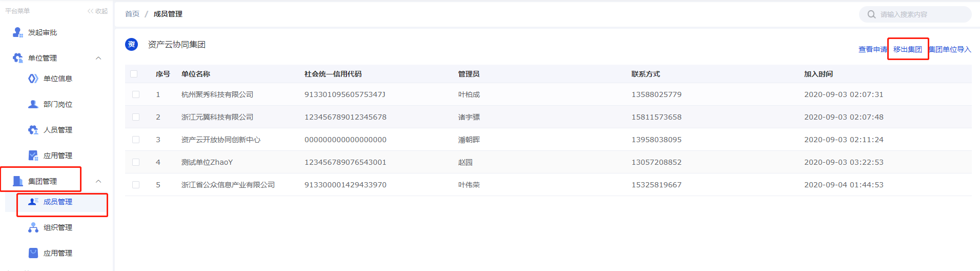Open the 查看申请 link
This screenshot has height=271, width=980.
click(x=872, y=49)
